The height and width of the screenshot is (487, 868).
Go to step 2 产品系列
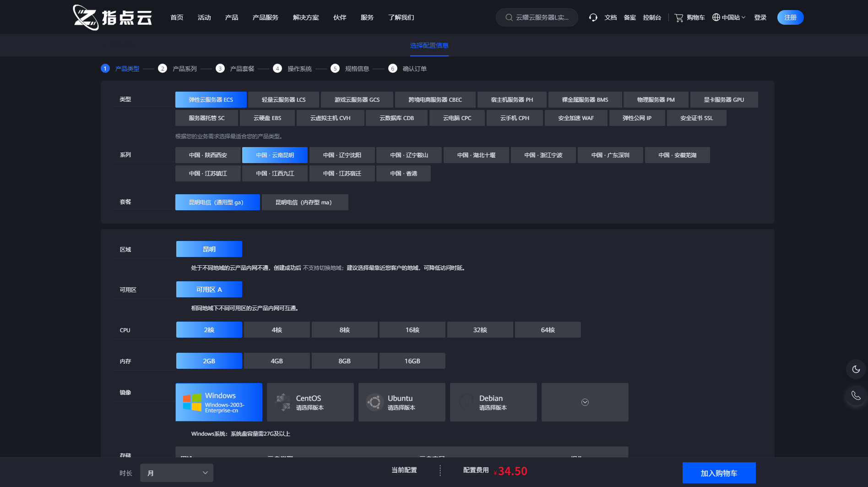[178, 69]
